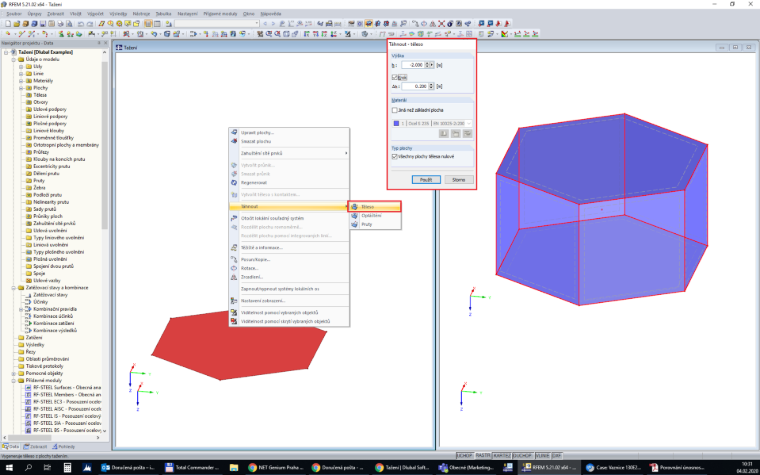
Task: Toggle DXF in status bar
Action: 556,456
